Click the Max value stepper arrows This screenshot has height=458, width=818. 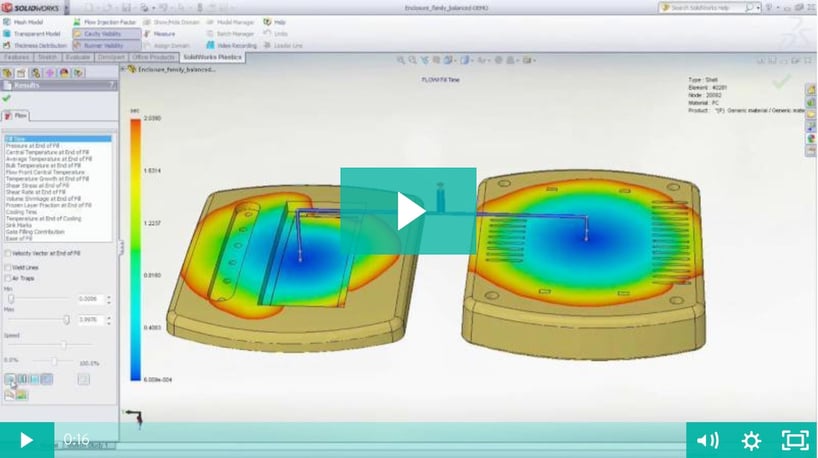coord(109,319)
